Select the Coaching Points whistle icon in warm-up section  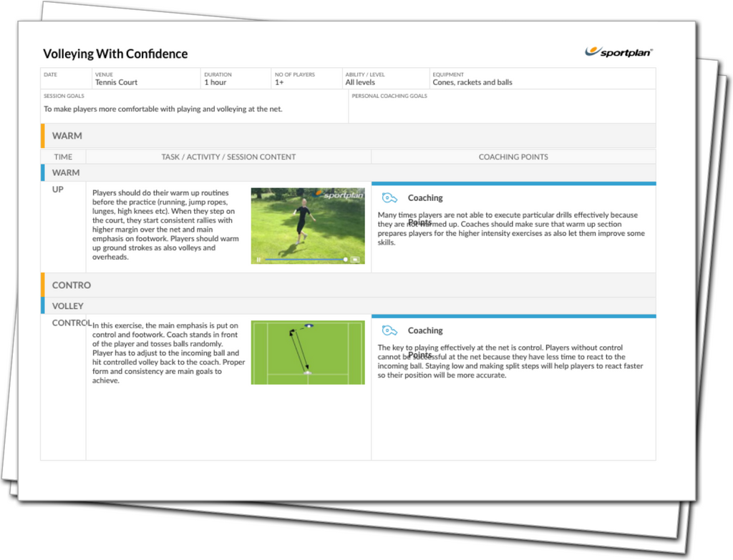(389, 197)
